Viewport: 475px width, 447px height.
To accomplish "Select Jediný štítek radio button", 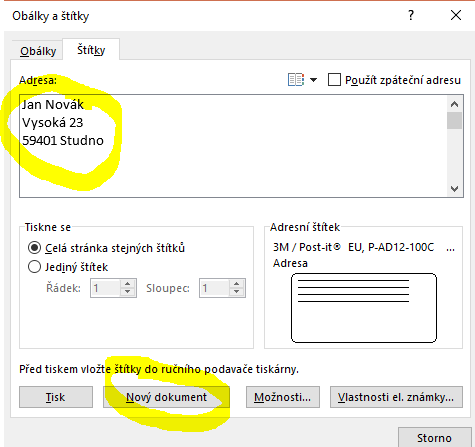I will 35,267.
